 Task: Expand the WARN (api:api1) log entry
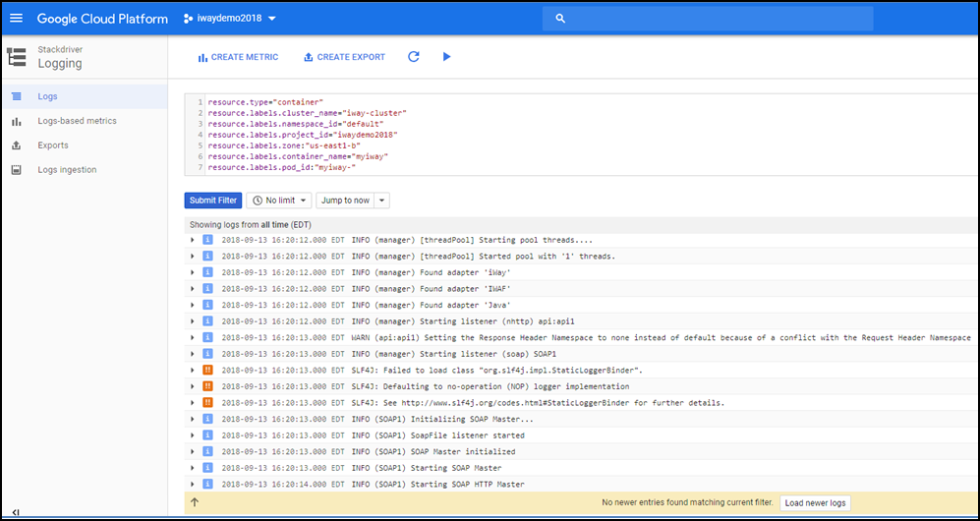click(192, 337)
